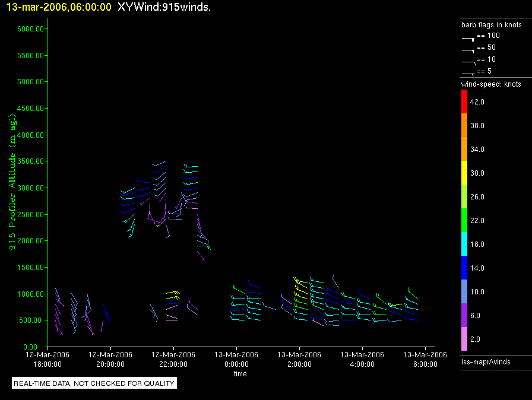Click the 12-Mar-2006 18:00:00 time label

tap(47, 359)
